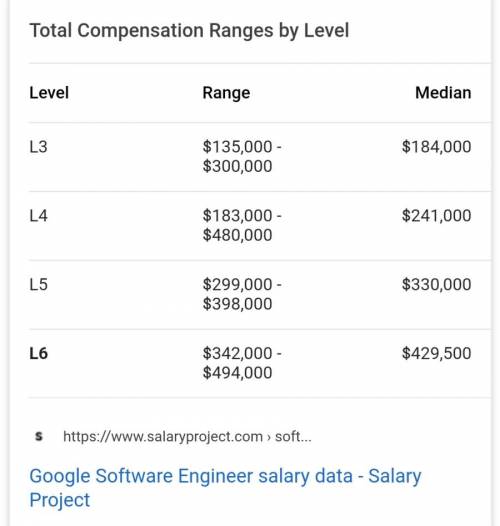
Task: Click the truncated 'soft...' URL path segment
Action: coord(293,437)
